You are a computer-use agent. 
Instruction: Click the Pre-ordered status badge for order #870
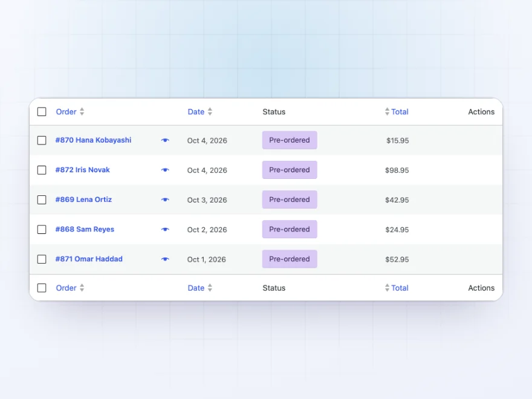click(x=290, y=140)
